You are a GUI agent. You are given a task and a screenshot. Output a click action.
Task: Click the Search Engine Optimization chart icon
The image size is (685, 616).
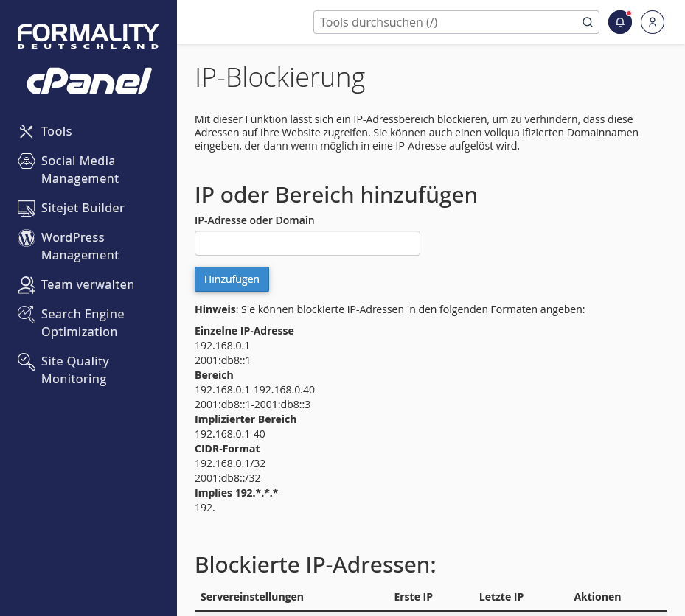tap(27, 315)
